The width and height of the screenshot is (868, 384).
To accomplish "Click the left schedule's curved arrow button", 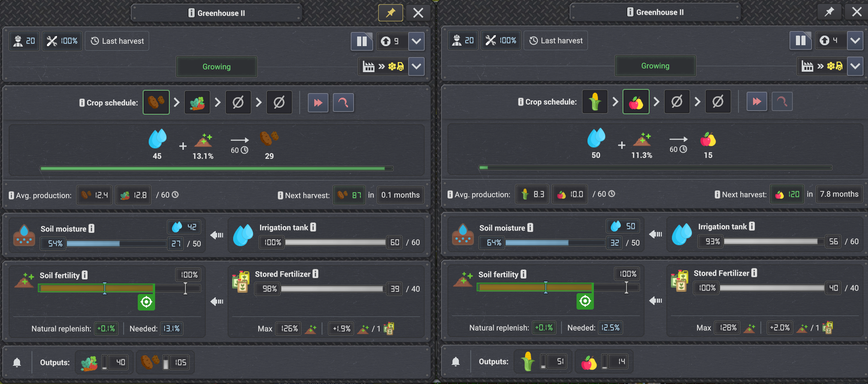I will pyautogui.click(x=343, y=102).
